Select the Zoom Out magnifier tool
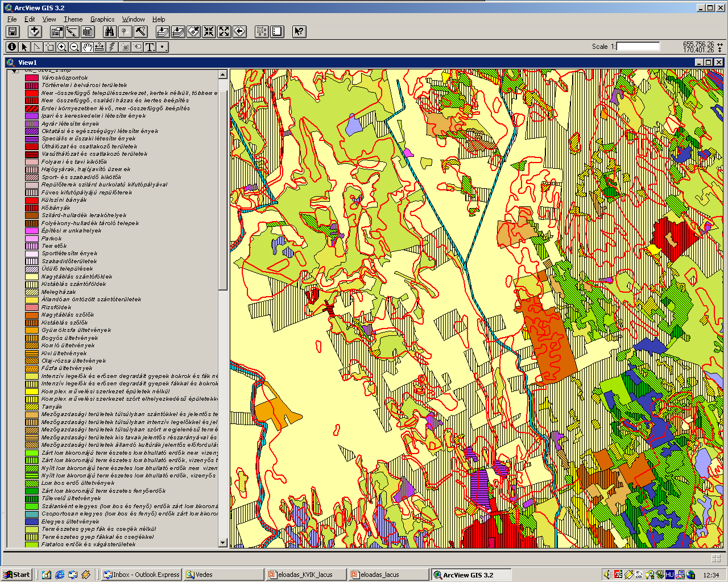This screenshot has height=582, width=728. pyautogui.click(x=75, y=47)
